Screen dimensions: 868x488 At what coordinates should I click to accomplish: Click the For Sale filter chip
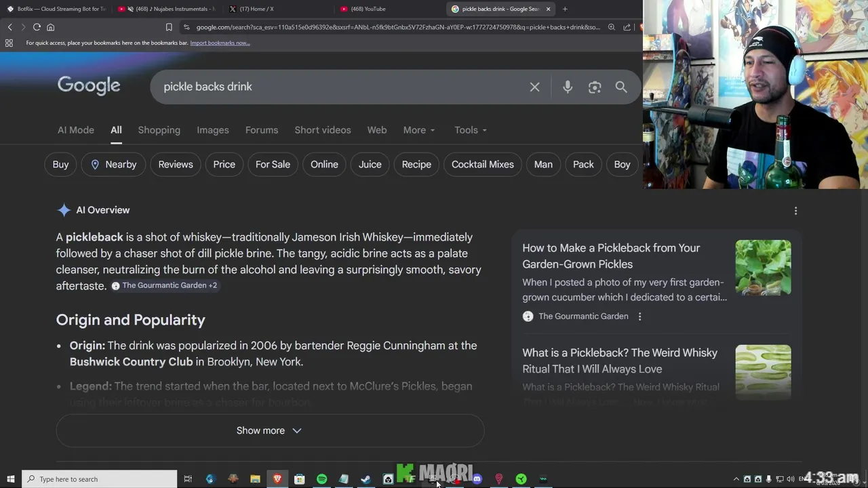tap(273, 165)
